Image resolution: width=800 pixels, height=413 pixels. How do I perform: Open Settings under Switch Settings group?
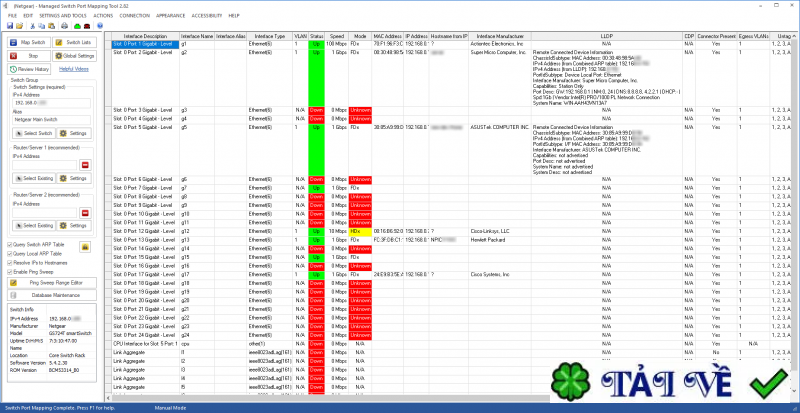(x=74, y=133)
